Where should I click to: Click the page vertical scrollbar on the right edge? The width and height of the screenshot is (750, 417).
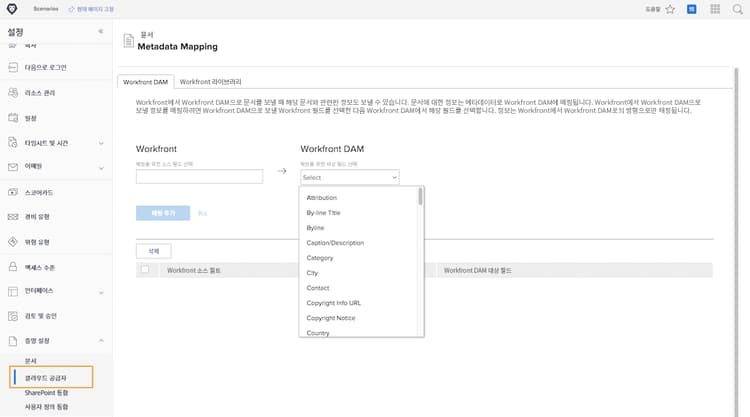pyautogui.click(x=737, y=242)
